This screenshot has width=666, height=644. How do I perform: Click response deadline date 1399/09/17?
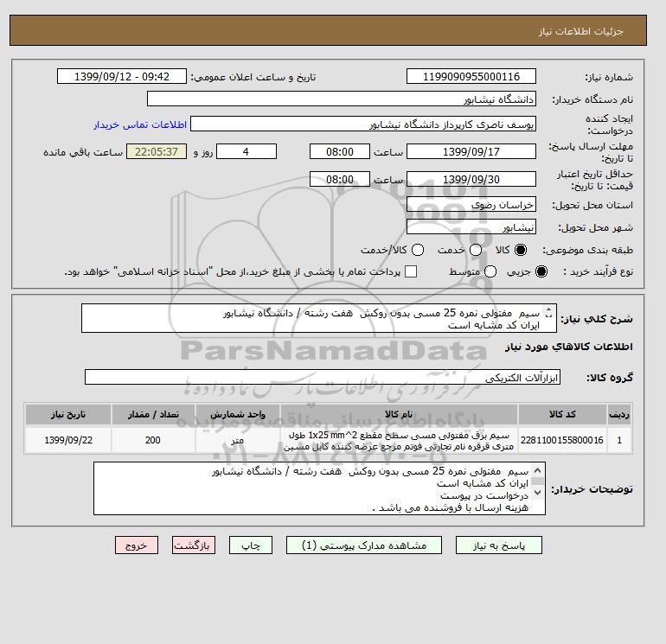click(471, 151)
